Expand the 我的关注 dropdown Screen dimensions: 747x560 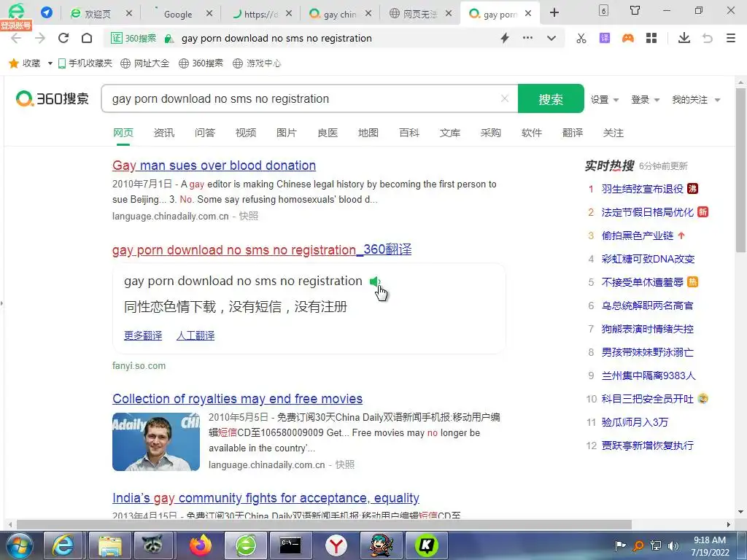pyautogui.click(x=695, y=99)
